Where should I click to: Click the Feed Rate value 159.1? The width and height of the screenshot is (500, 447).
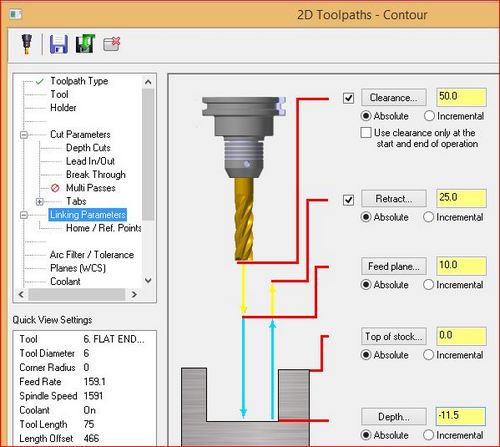(95, 382)
